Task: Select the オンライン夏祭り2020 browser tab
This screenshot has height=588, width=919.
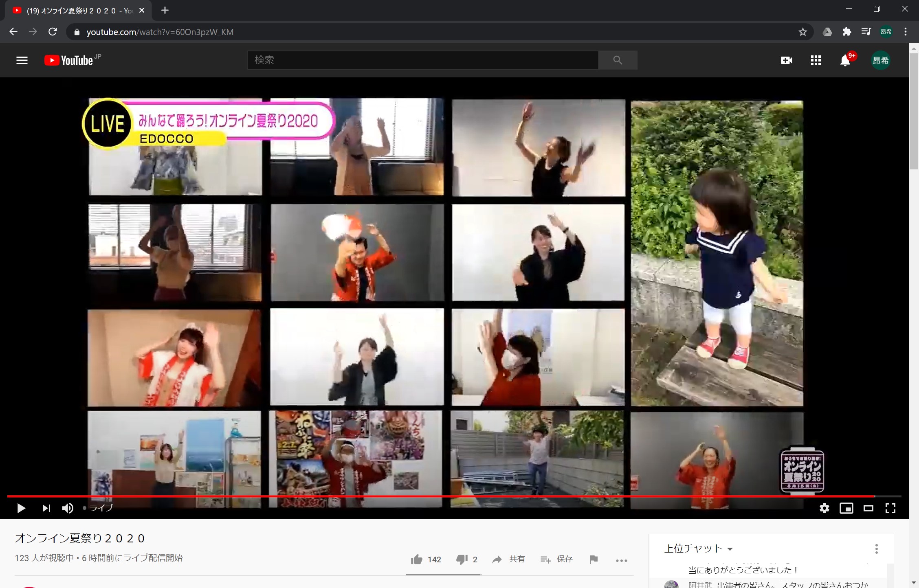Action: [77, 11]
